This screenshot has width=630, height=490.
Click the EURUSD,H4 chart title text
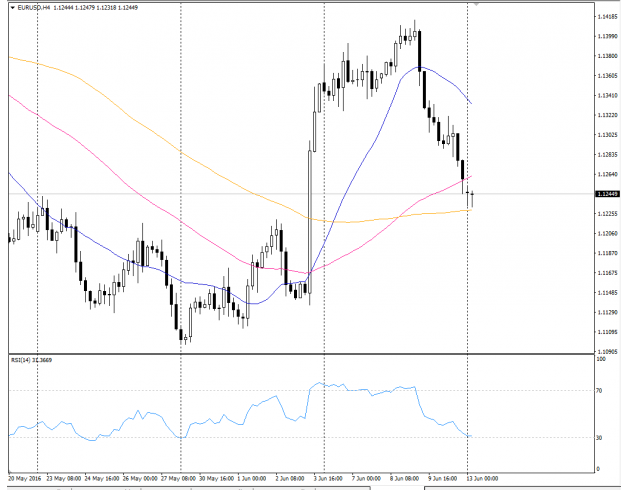tap(32, 9)
